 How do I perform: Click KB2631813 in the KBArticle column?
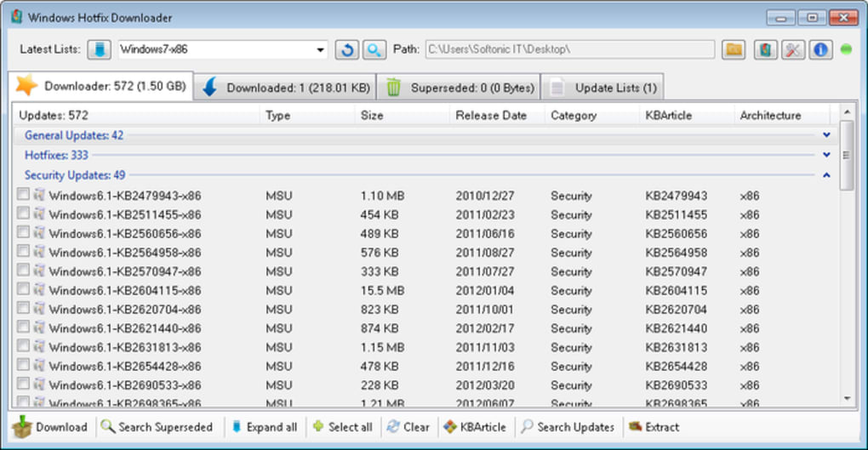(x=676, y=347)
